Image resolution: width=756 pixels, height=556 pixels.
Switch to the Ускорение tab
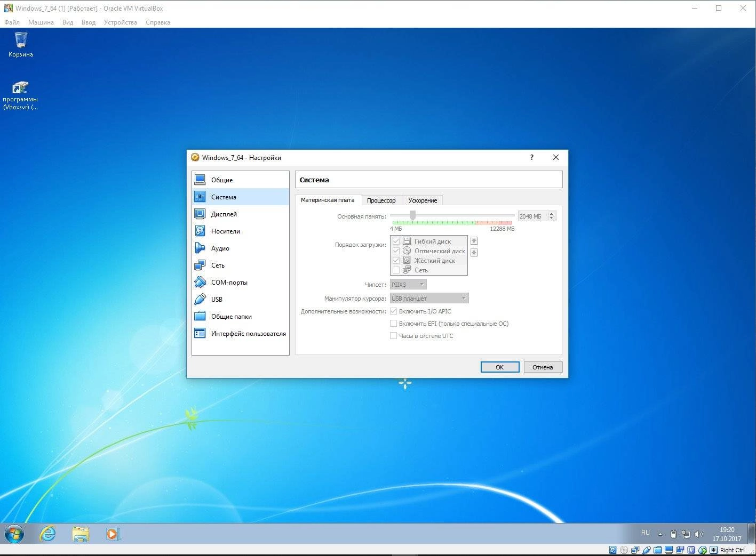tap(423, 200)
